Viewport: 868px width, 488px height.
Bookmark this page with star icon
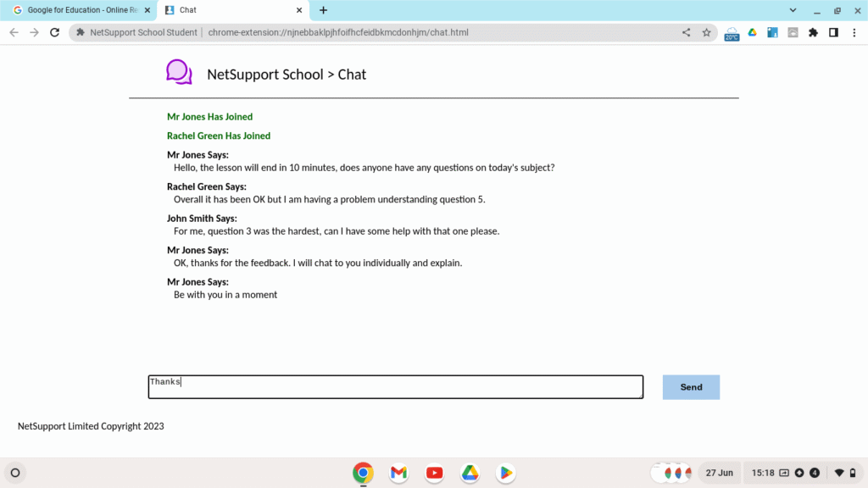click(706, 33)
